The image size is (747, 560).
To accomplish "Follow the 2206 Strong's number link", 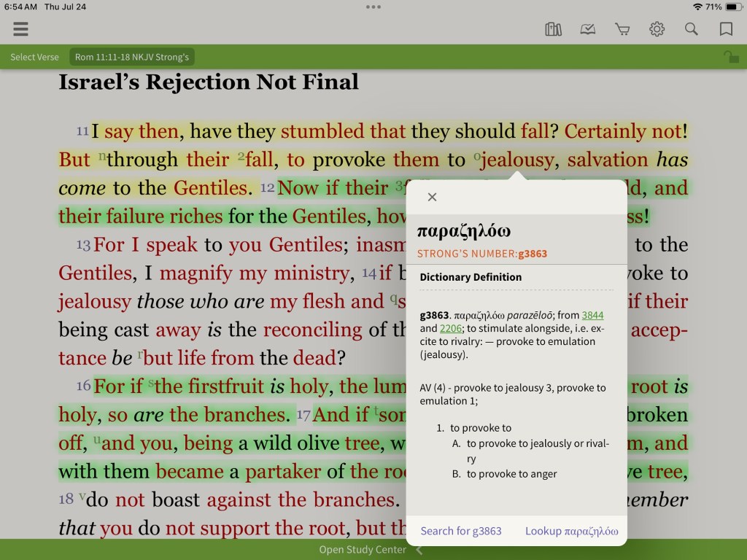I will point(450,328).
